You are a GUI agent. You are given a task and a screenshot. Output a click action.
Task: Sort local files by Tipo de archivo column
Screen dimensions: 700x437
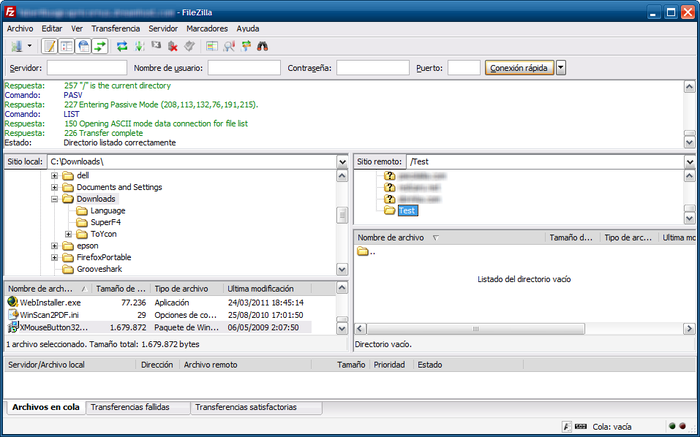point(187,288)
